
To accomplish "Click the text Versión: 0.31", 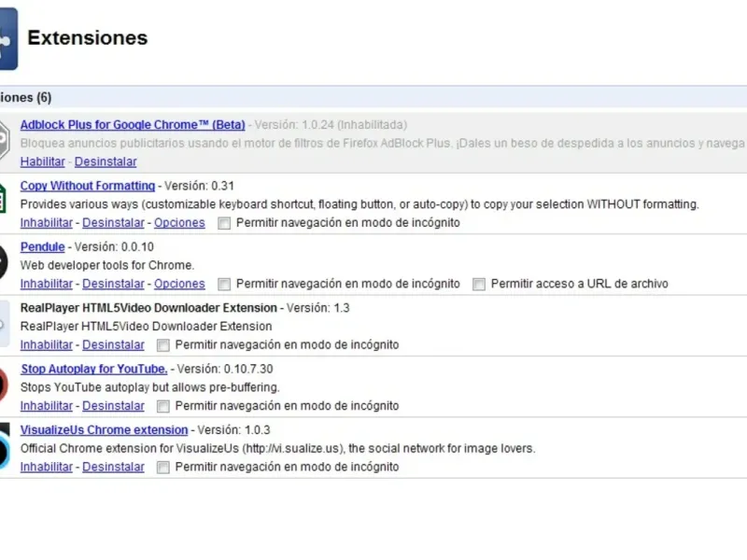I will pos(199,186).
